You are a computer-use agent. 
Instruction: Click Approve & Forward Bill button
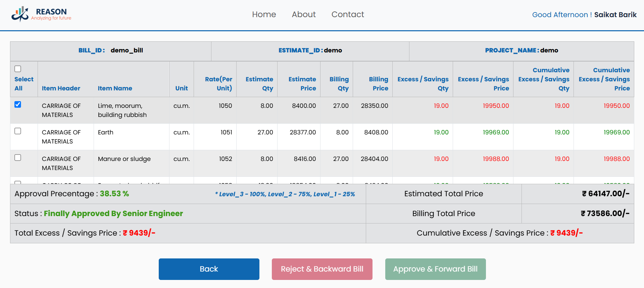pyautogui.click(x=435, y=269)
